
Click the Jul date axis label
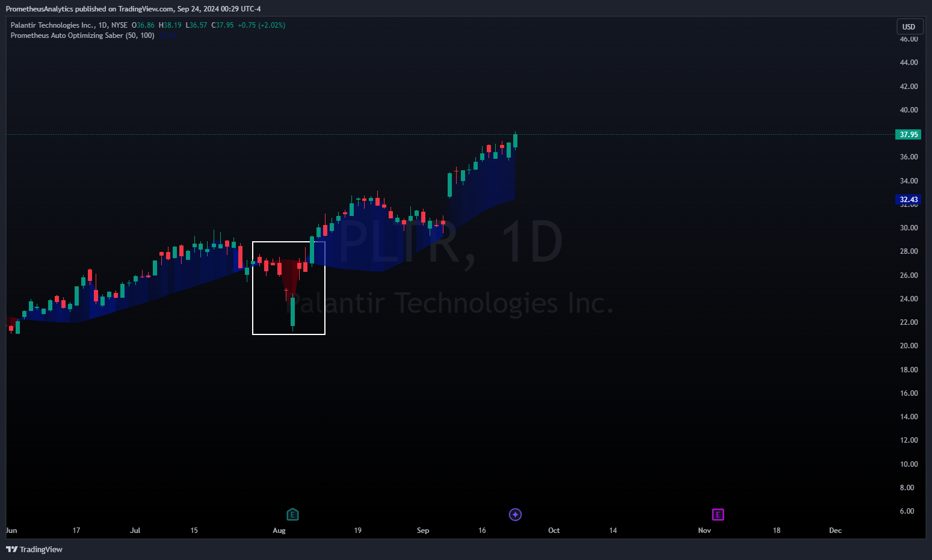(135, 531)
